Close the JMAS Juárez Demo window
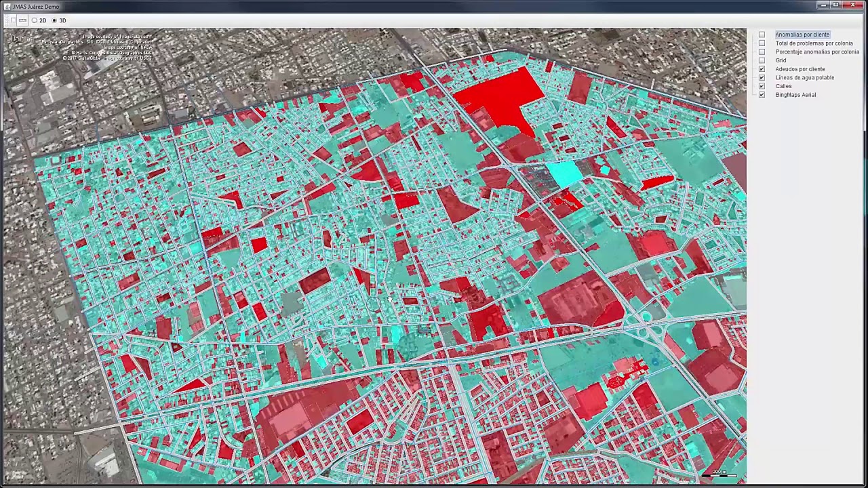The width and height of the screenshot is (868, 488). point(853,5)
